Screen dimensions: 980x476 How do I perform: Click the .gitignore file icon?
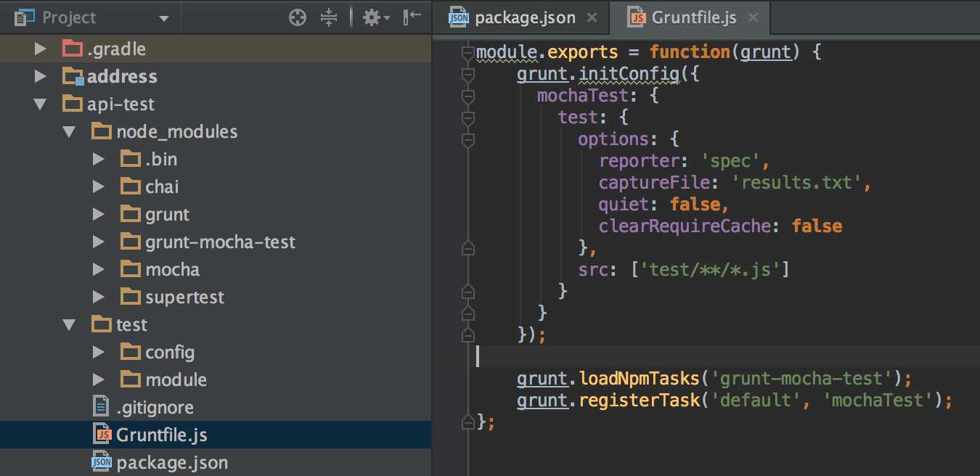click(101, 408)
